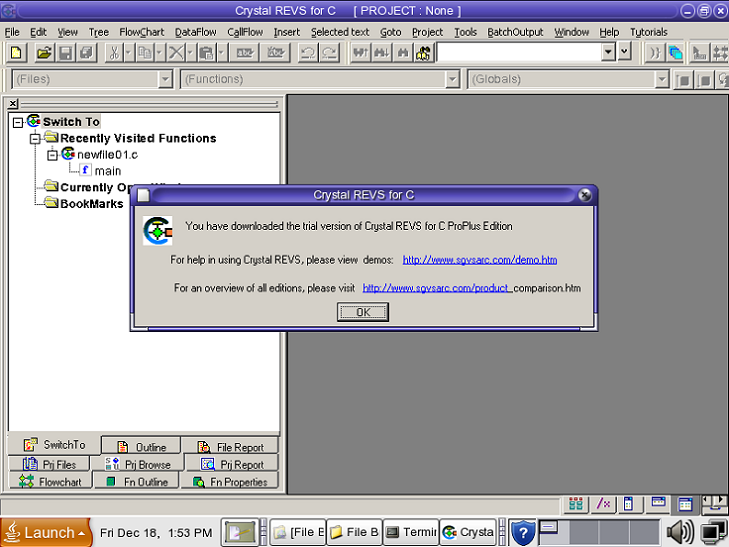Screen dimensions: 729x547
Task: Click OK in the trial dialog
Action: coord(363,312)
